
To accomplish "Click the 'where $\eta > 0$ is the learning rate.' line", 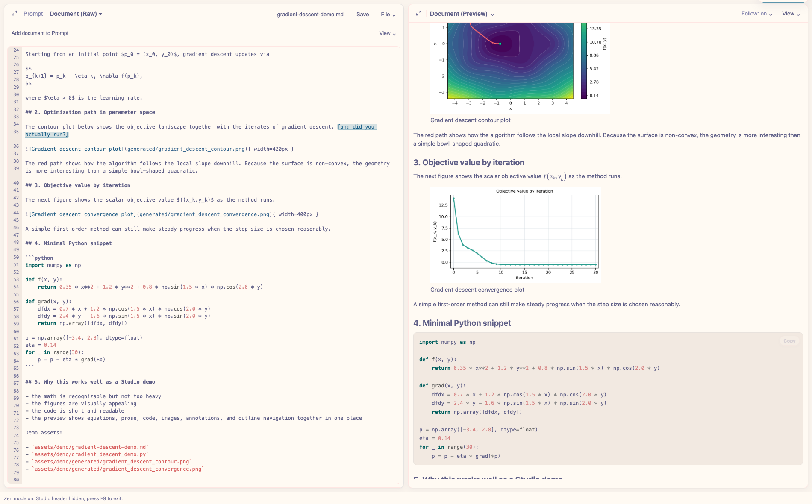I will (84, 98).
